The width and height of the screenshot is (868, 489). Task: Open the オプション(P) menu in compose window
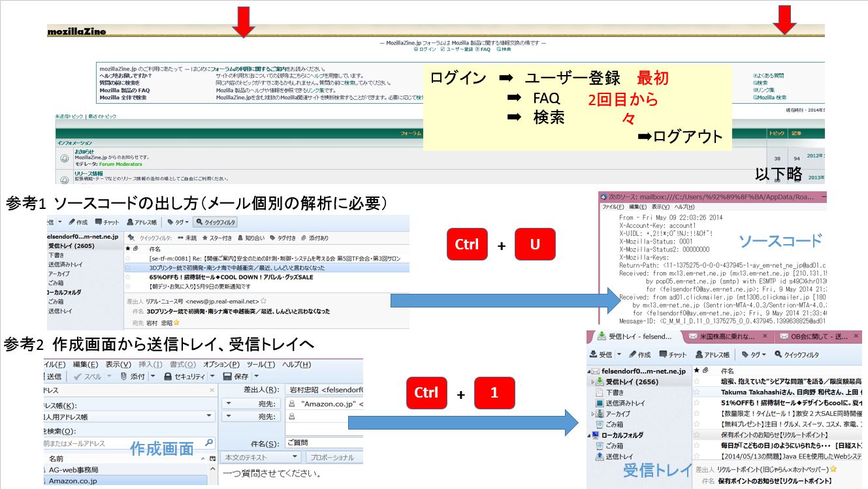click(x=221, y=364)
